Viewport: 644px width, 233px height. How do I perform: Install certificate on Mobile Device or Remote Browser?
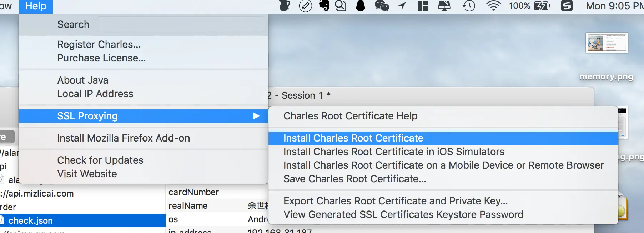[443, 165]
